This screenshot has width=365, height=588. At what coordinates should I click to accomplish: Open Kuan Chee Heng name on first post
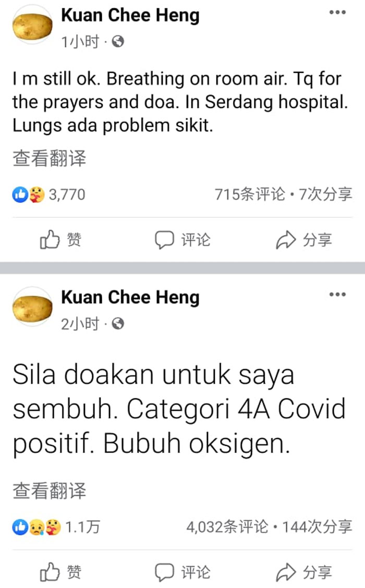click(130, 16)
